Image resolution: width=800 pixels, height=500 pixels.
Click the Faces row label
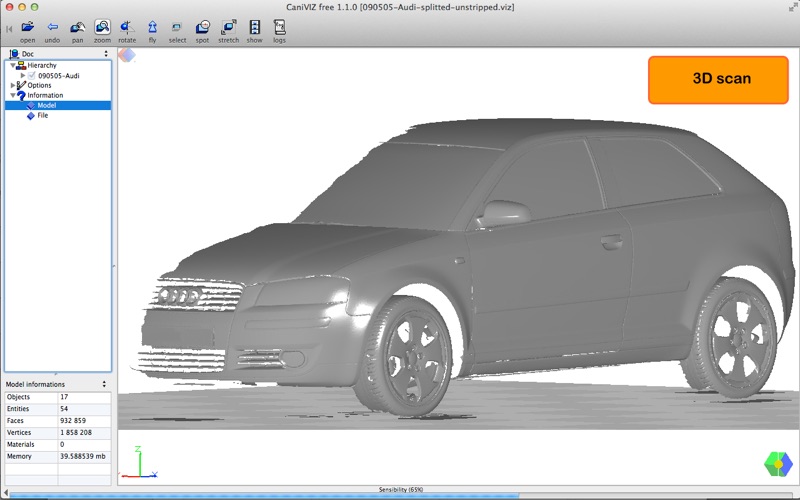point(15,421)
